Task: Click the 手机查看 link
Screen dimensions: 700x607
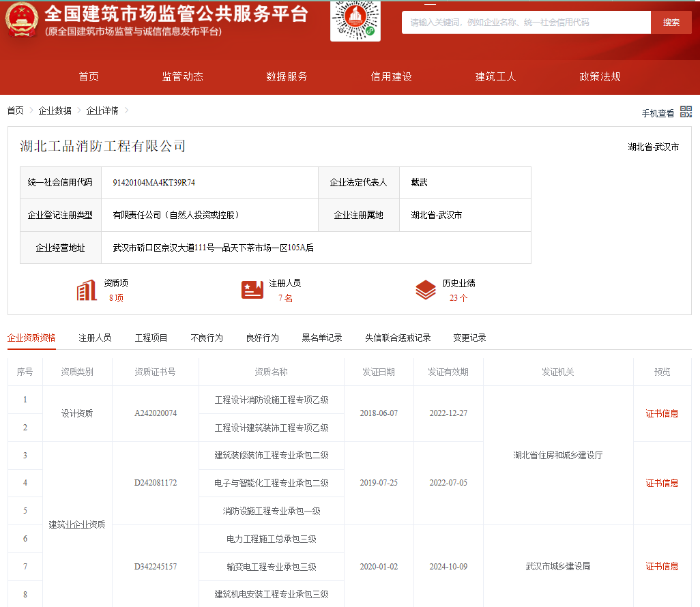Action: point(658,113)
